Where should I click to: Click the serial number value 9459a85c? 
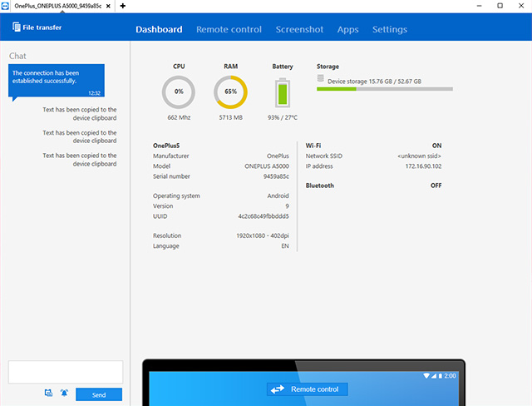click(276, 176)
